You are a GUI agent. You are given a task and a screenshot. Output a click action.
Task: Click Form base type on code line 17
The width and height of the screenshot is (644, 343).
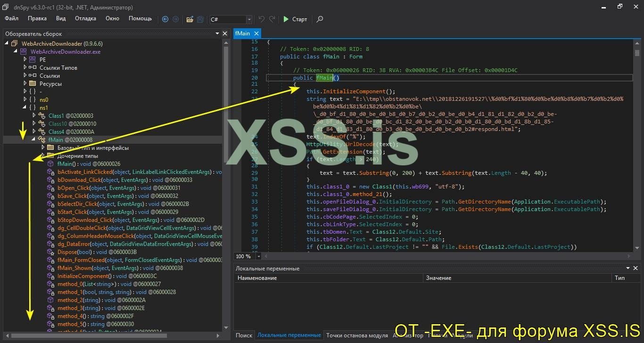356,57
